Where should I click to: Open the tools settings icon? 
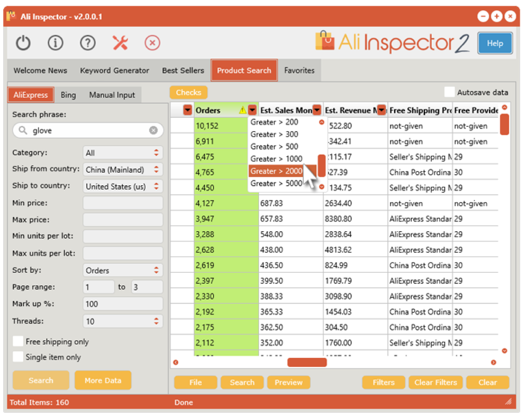[x=120, y=43]
